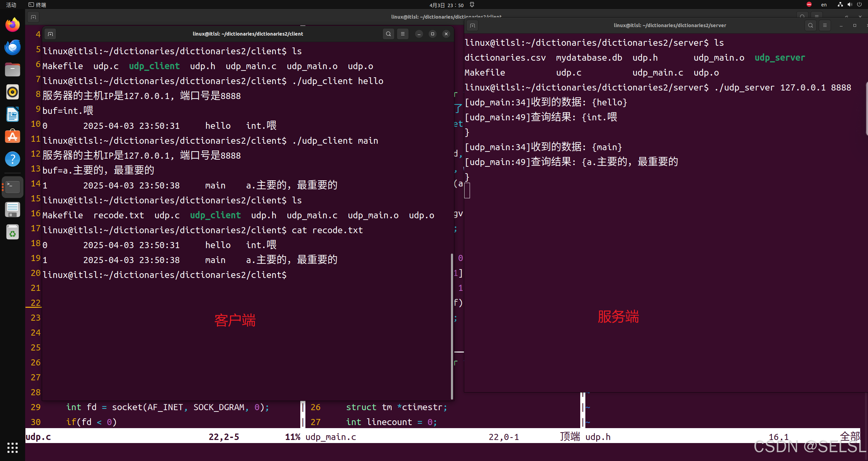The image size is (868, 461).
Task: Select the running Terminal in the dock
Action: [12, 187]
